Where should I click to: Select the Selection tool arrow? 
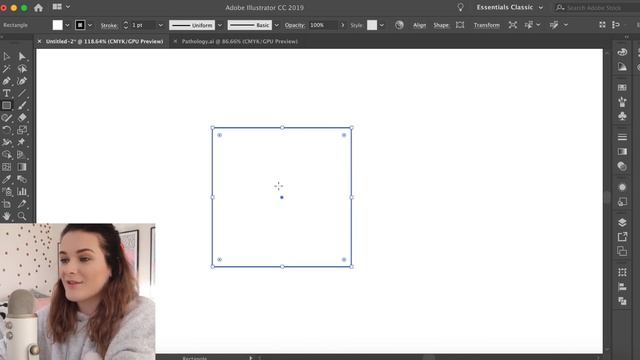tap(7, 56)
